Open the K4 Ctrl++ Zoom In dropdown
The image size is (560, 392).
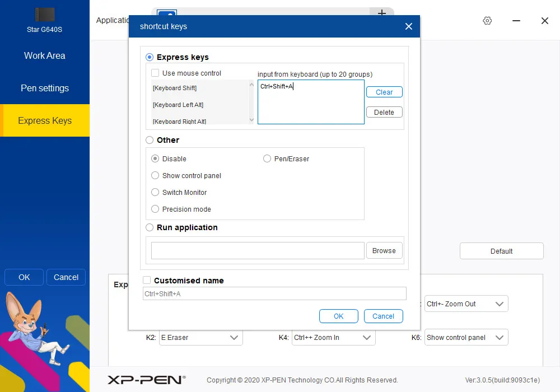pyautogui.click(x=333, y=338)
